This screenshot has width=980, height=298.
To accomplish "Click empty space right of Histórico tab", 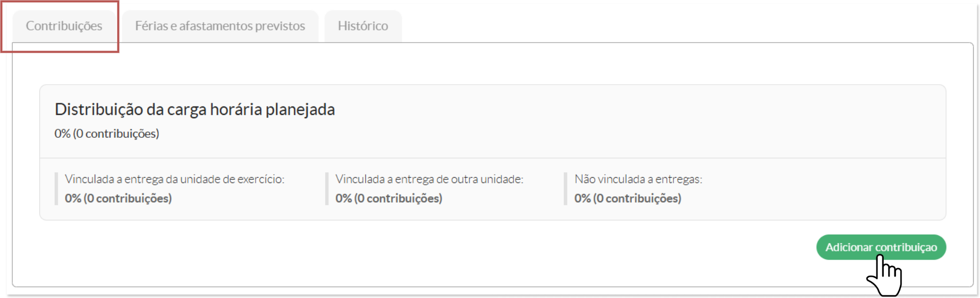I will point(686,24).
